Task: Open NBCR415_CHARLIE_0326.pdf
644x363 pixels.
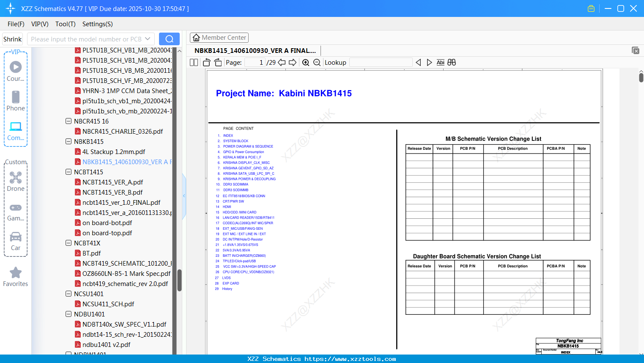Action: click(123, 131)
